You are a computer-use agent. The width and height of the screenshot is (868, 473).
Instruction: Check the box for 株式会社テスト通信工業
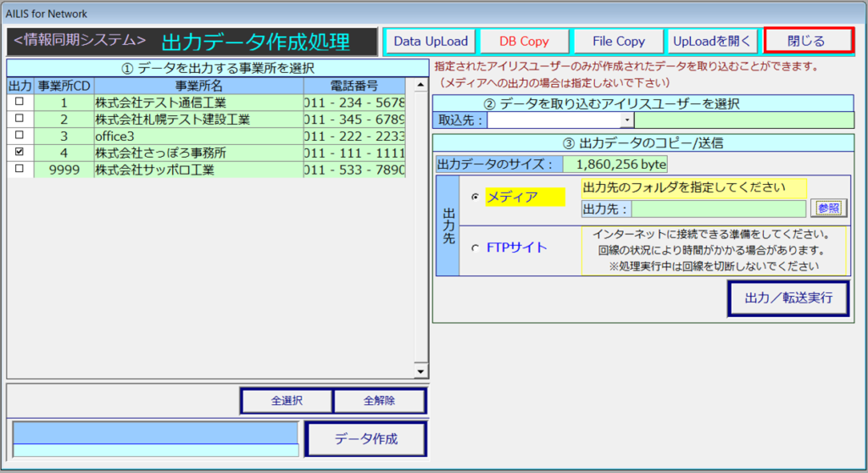click(19, 102)
